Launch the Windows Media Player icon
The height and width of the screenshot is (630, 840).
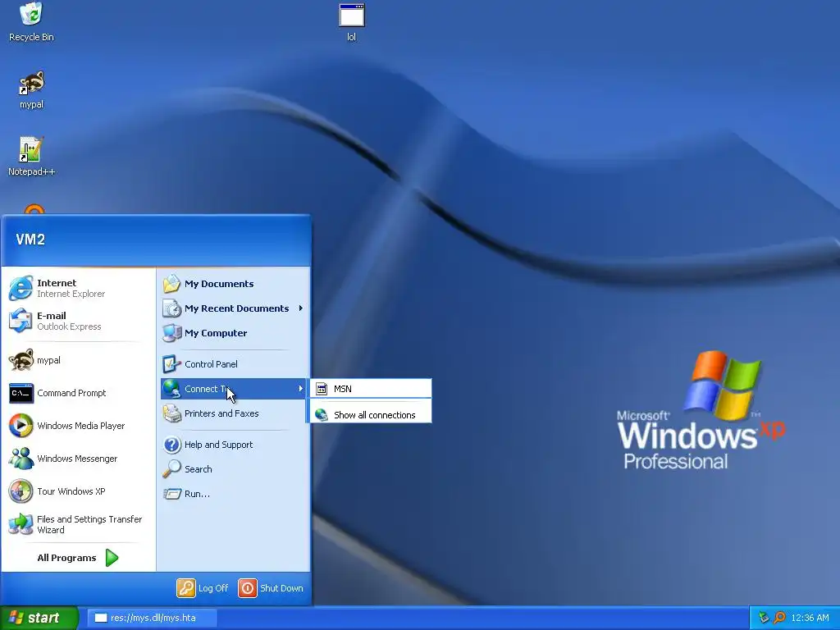21,426
